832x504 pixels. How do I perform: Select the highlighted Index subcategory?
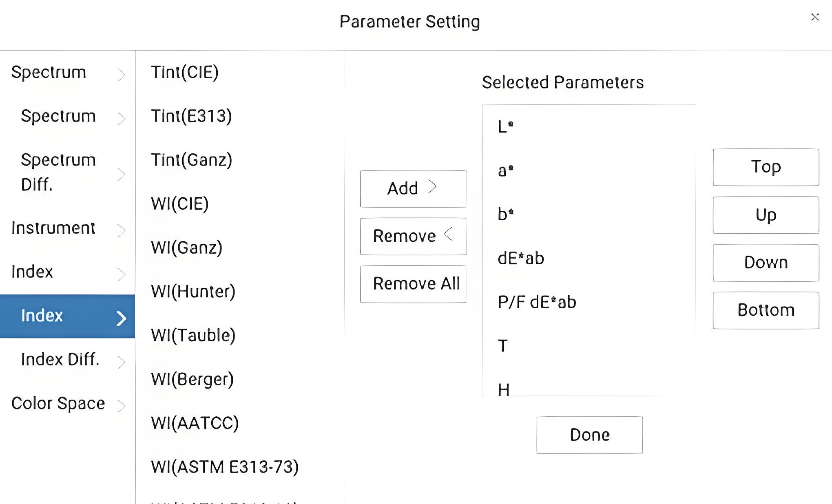(67, 316)
